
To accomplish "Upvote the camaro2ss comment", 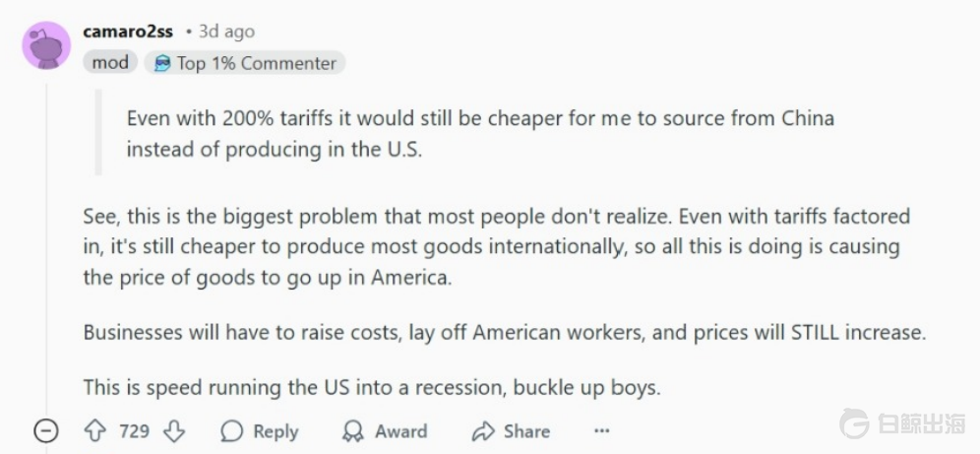I will point(95,431).
